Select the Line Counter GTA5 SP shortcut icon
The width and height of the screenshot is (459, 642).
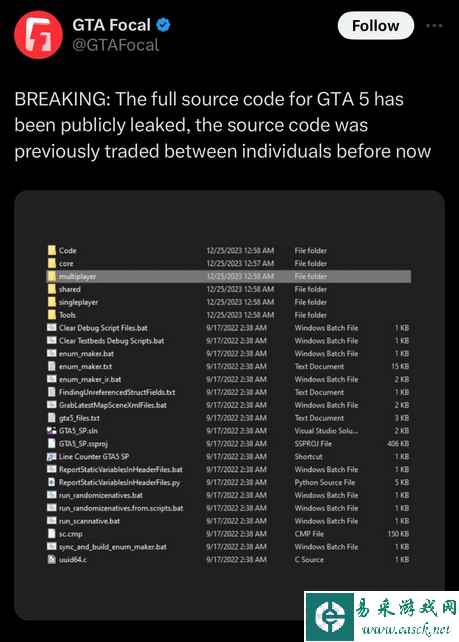click(x=52, y=457)
